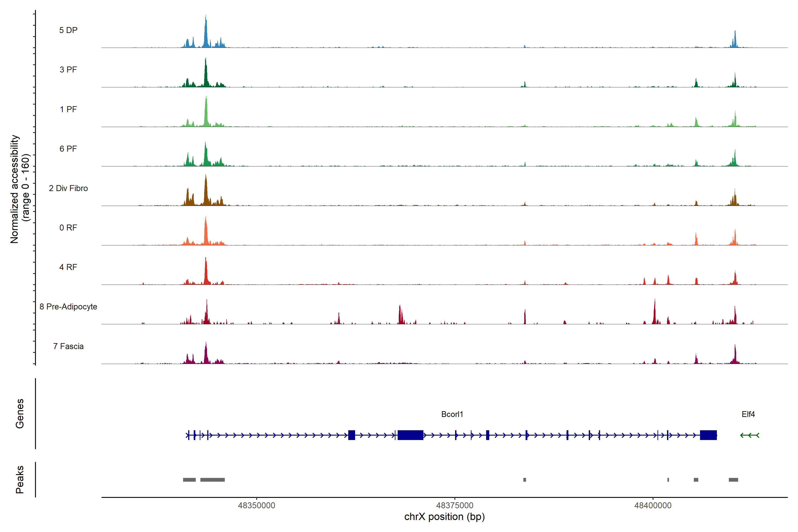Click the widest gray peak bar
Image resolution: width=798 pixels, height=532 pixels.
tap(212, 480)
